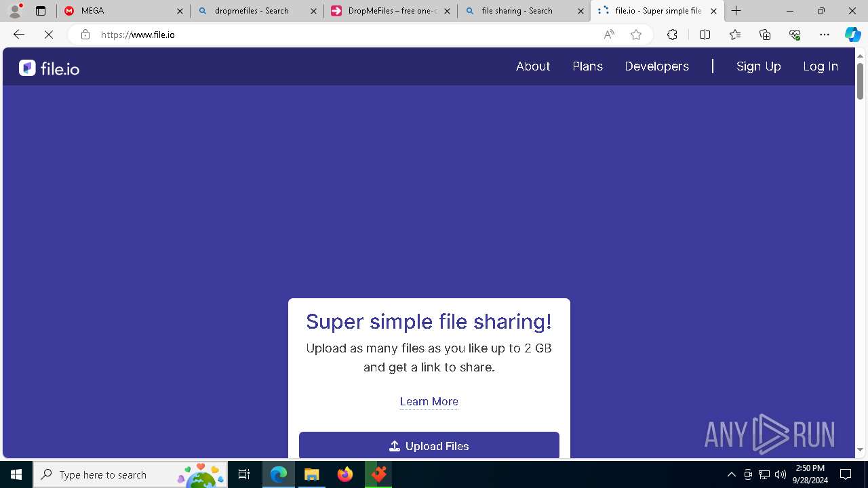Viewport: 868px width, 488px height.
Task: Click scrollbar up arrow
Action: click(x=861, y=55)
